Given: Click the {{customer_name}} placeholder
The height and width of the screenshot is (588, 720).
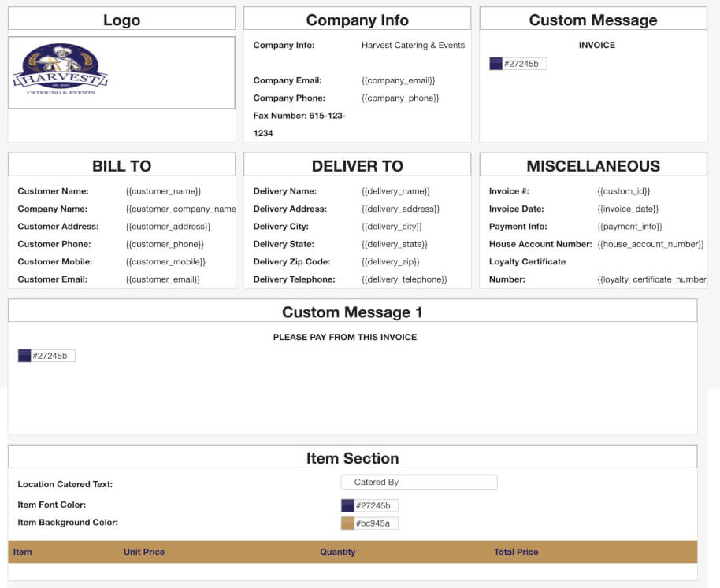Looking at the screenshot, I should point(163,191).
